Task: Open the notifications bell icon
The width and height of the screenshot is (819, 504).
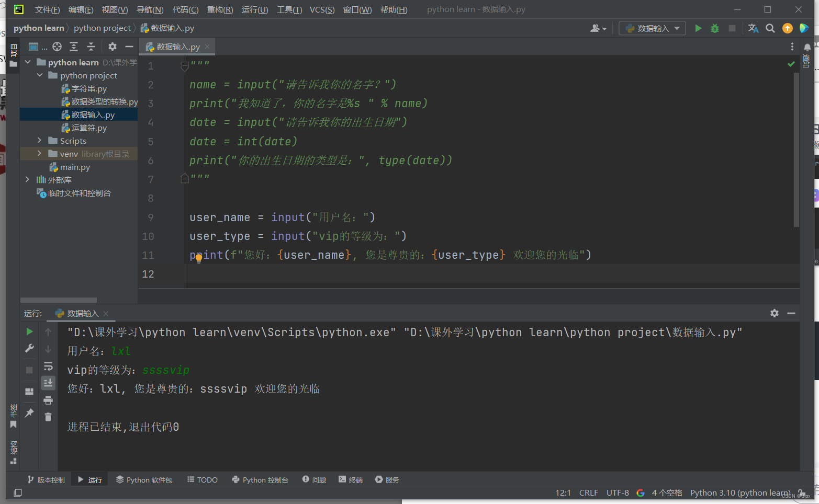Action: [x=807, y=47]
